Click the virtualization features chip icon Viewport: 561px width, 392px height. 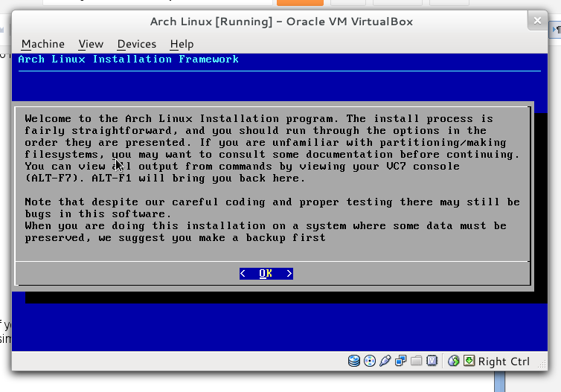432,361
